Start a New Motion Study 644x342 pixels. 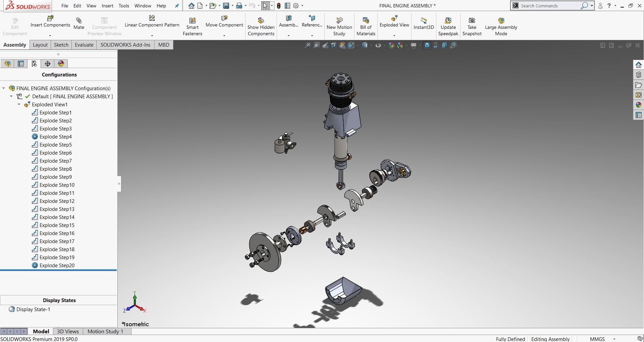339,26
